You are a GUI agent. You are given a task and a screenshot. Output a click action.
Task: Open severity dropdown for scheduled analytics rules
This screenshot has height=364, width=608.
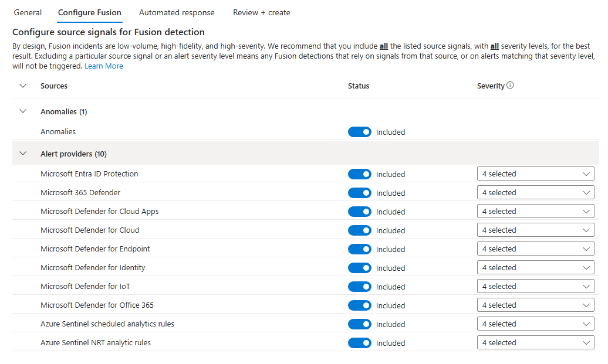535,324
